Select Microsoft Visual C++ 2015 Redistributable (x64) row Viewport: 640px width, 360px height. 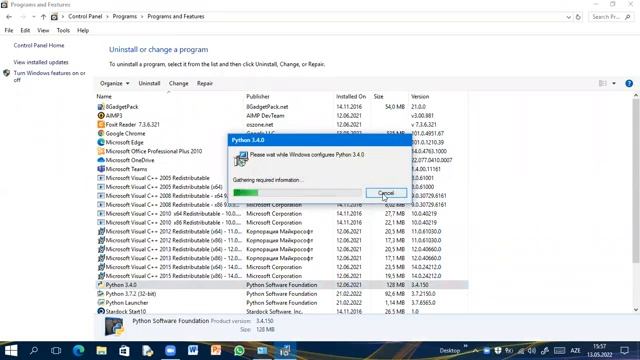click(282, 267)
